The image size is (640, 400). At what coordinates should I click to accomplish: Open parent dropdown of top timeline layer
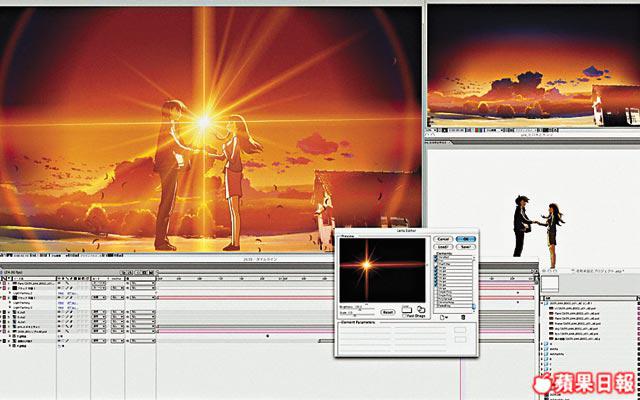click(x=142, y=283)
